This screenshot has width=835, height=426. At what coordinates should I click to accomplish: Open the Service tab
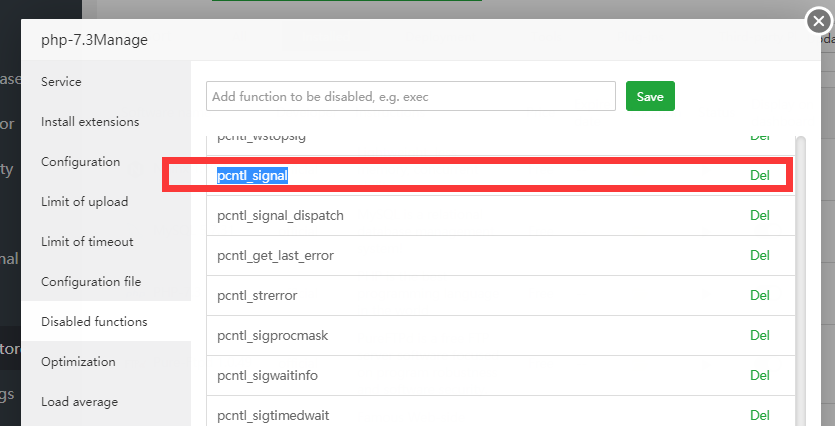(x=61, y=82)
